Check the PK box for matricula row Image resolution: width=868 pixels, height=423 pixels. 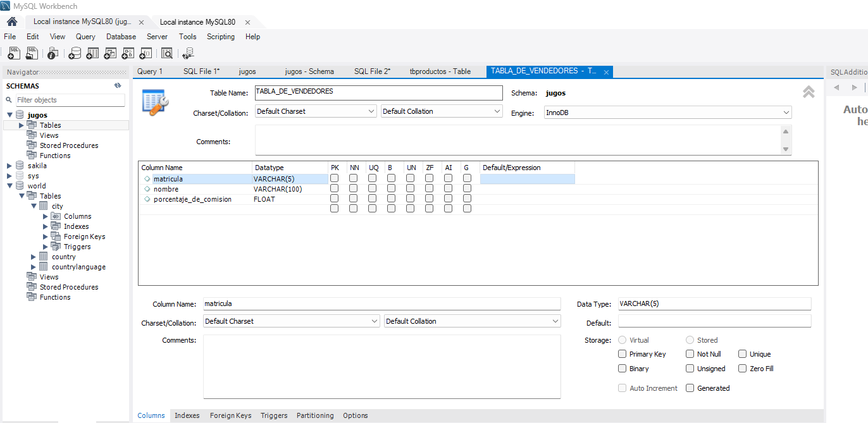[334, 178]
